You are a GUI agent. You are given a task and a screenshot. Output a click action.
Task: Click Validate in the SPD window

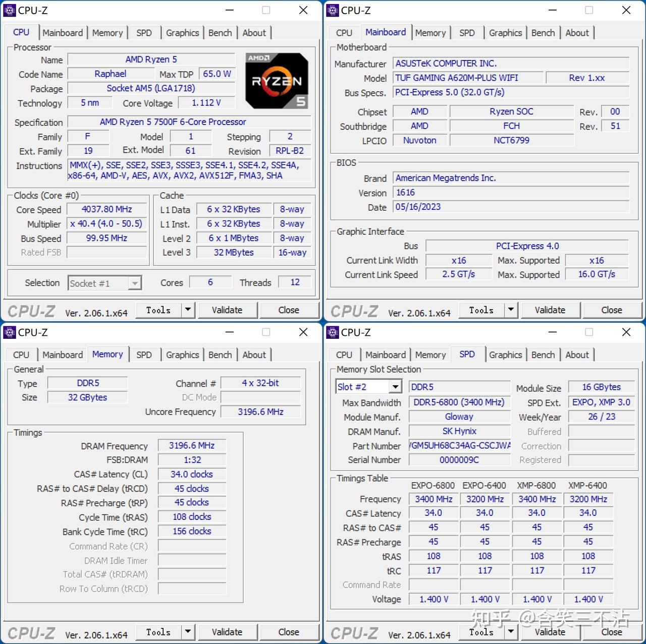550,632
